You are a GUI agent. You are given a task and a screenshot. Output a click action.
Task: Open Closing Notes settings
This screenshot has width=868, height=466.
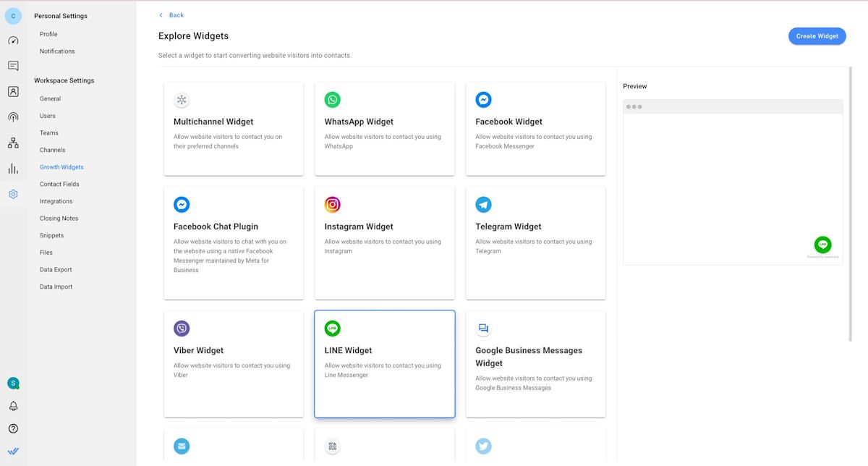coord(59,219)
